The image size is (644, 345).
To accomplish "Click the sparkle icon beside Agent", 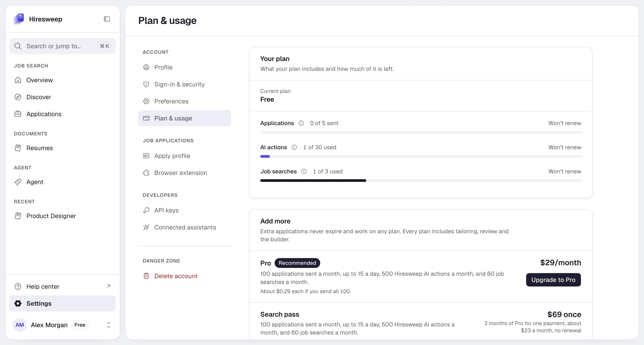I will (18, 182).
